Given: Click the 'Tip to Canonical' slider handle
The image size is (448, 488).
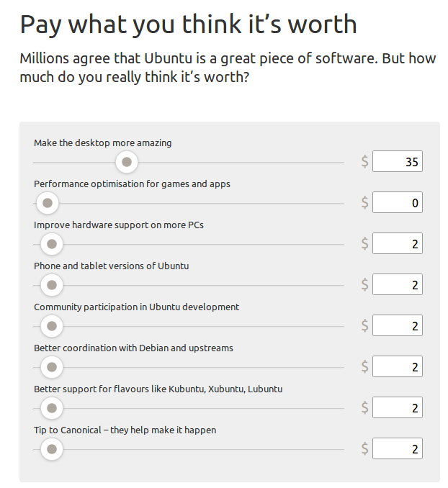Looking at the screenshot, I should (50, 449).
